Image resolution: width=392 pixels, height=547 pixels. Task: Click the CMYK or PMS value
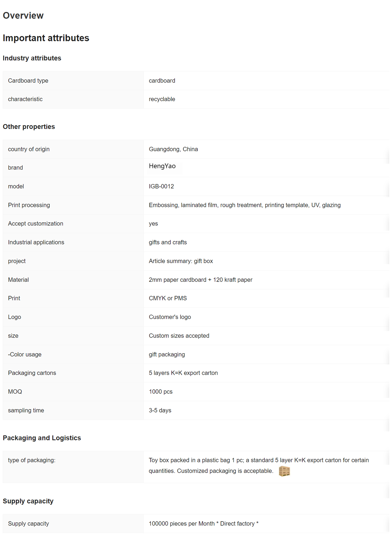(x=168, y=298)
